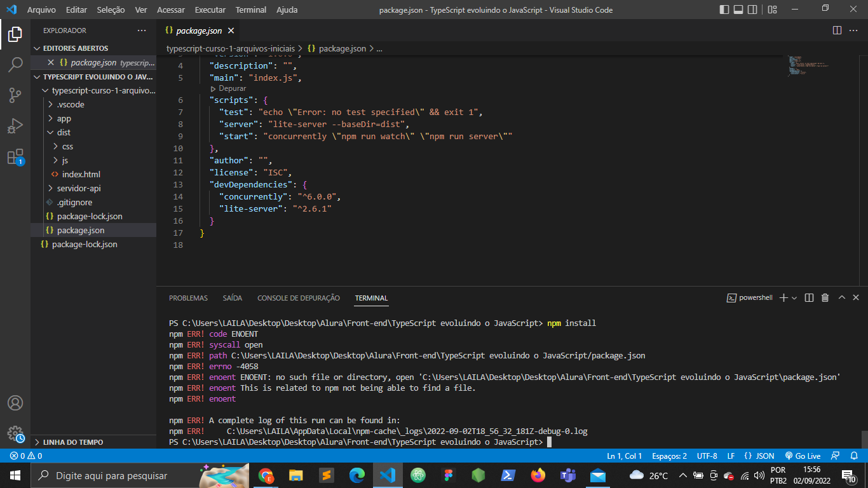Maximize the terminal panel size

click(x=842, y=297)
